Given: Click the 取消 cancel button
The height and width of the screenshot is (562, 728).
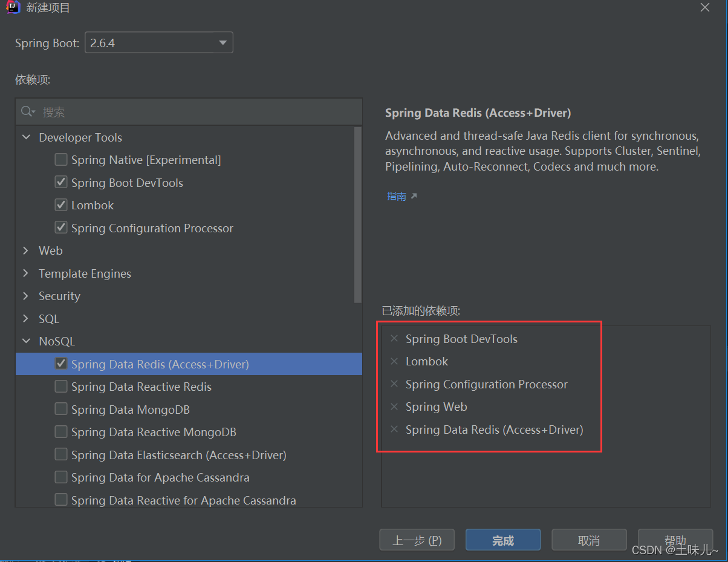Looking at the screenshot, I should pyautogui.click(x=590, y=540).
